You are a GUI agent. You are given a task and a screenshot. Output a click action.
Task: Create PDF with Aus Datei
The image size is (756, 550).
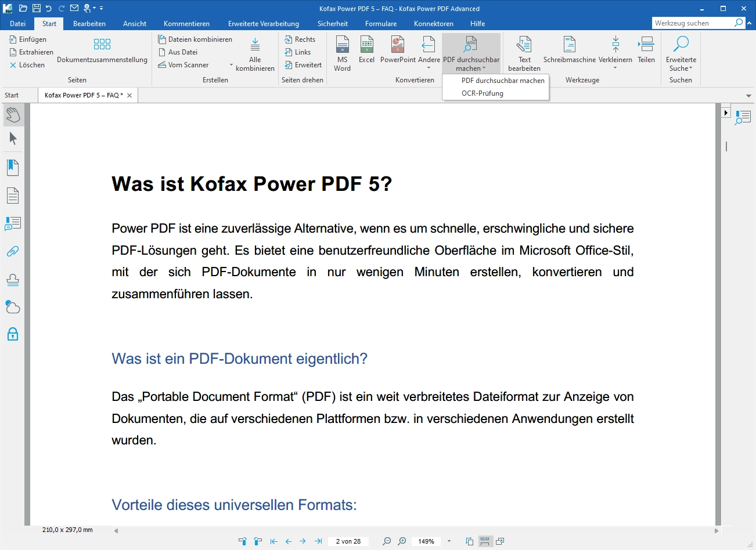tap(178, 52)
